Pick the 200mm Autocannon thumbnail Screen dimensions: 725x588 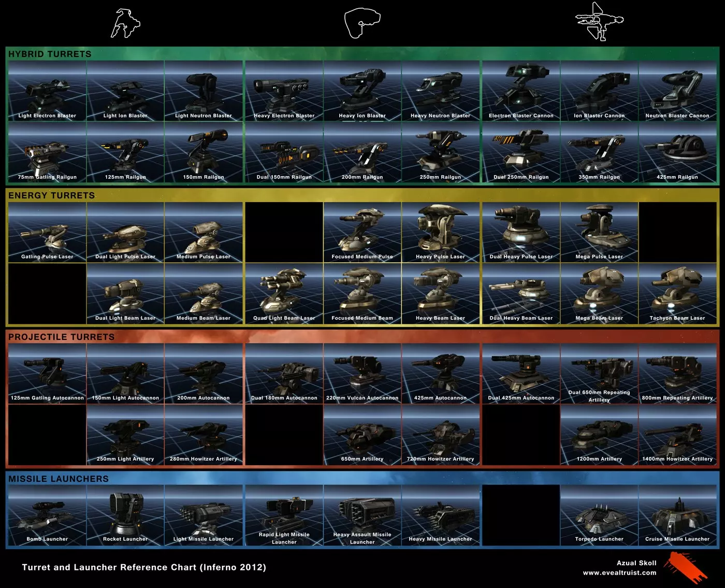204,374
